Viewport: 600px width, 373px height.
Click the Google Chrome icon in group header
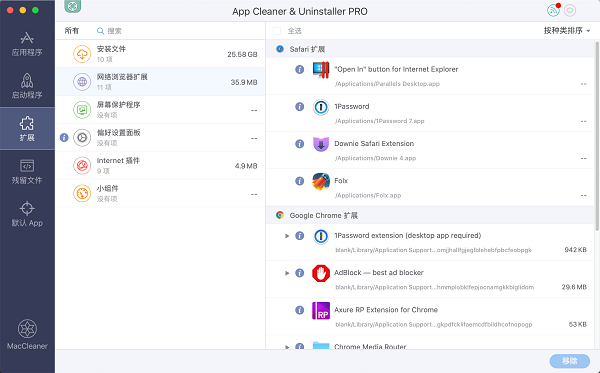point(280,215)
